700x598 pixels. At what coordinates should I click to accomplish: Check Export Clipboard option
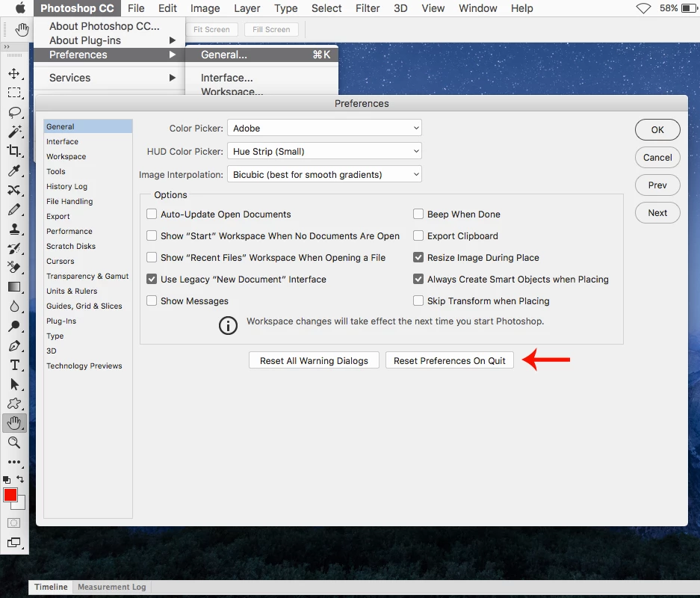click(418, 235)
